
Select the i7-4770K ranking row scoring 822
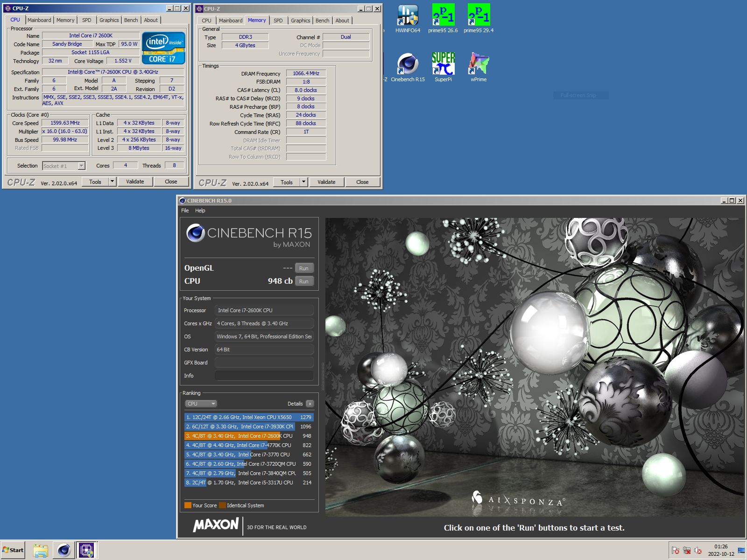click(249, 445)
